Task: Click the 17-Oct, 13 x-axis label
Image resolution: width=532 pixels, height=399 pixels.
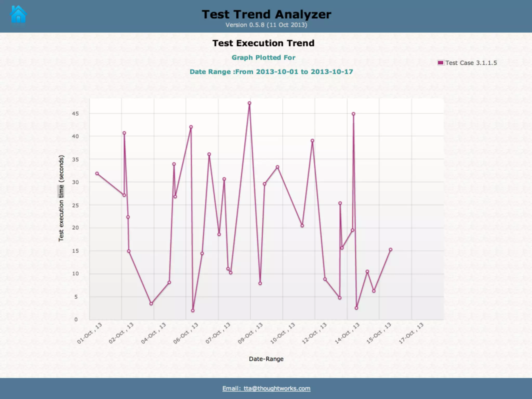Action: click(x=411, y=333)
